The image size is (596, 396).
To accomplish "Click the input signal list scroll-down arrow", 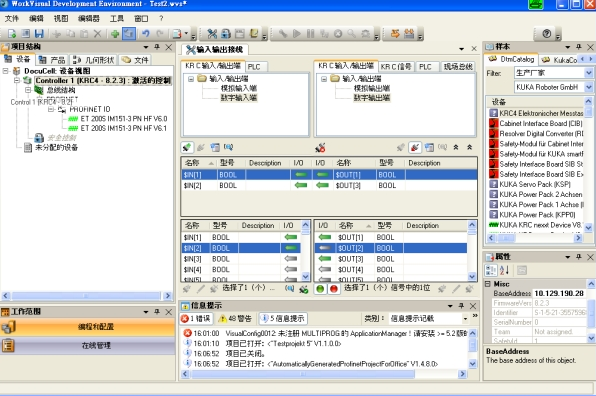I will pos(306,277).
